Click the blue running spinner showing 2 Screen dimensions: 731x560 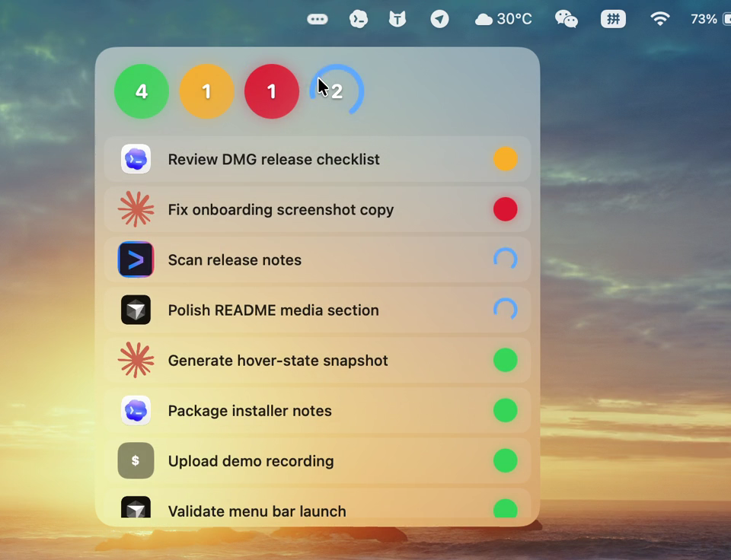337,90
